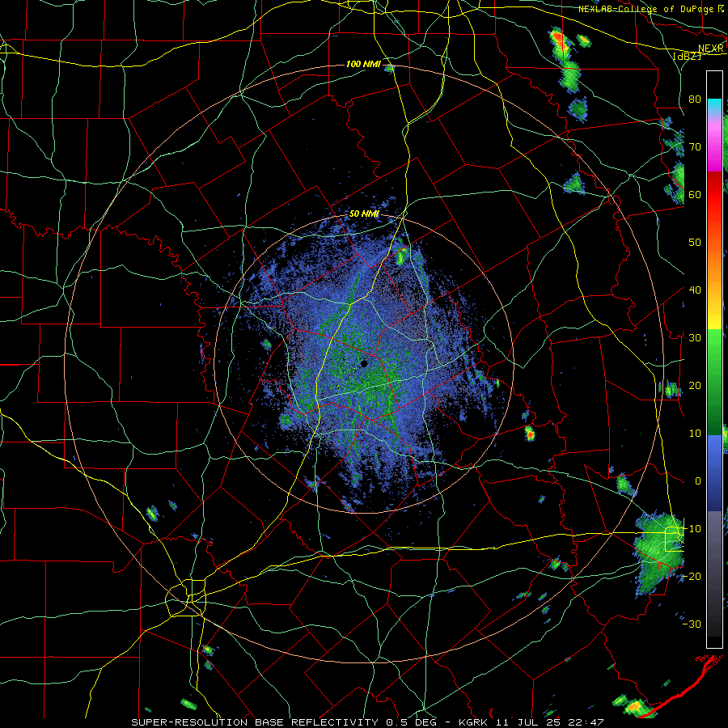This screenshot has height=728, width=728.
Task: Click the 30 value on reflectivity scale
Action: pyautogui.click(x=695, y=337)
